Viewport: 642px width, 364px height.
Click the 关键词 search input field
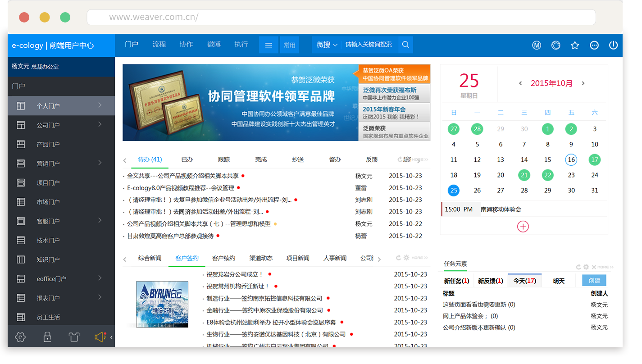pyautogui.click(x=369, y=45)
